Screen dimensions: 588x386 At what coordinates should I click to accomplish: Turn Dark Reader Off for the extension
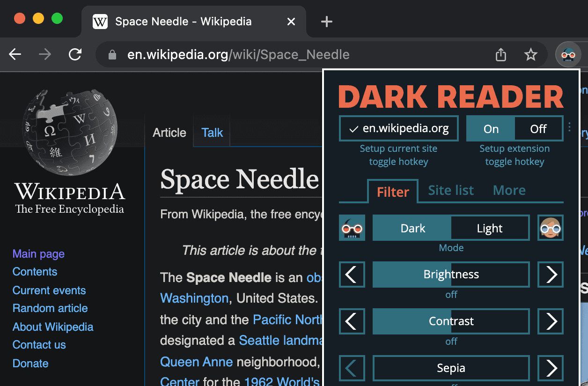coord(538,128)
